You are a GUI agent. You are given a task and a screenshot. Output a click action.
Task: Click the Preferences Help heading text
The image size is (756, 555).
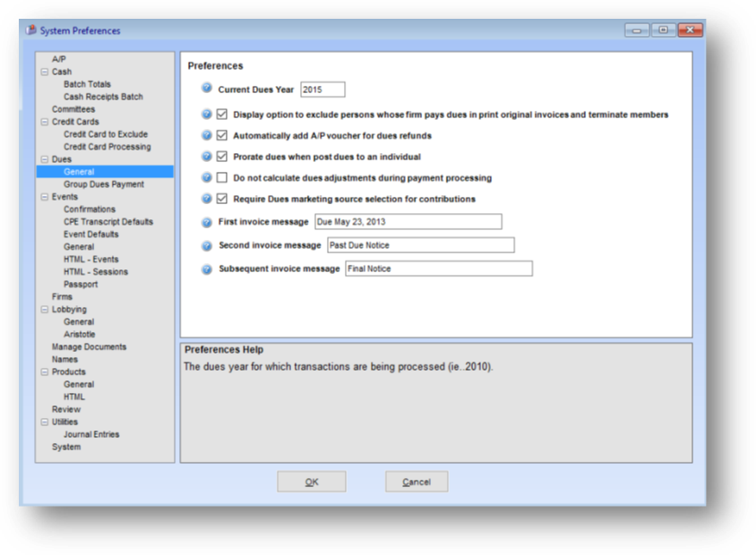[224, 350]
